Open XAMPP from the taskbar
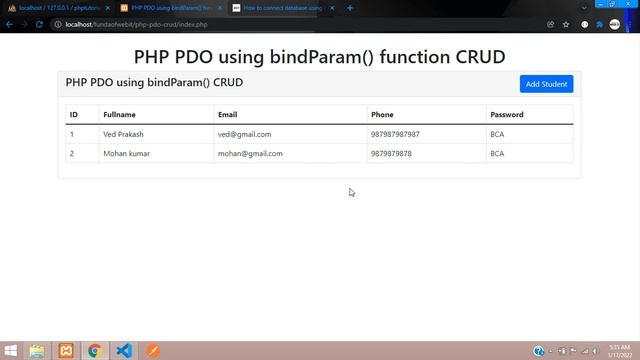Viewport: 640px width, 360px height. coord(66,351)
